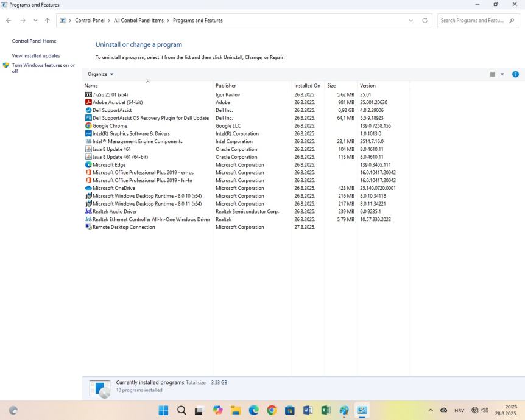Select the Realtek Audio Driver icon
The image size is (525, 420).
pyautogui.click(x=88, y=212)
